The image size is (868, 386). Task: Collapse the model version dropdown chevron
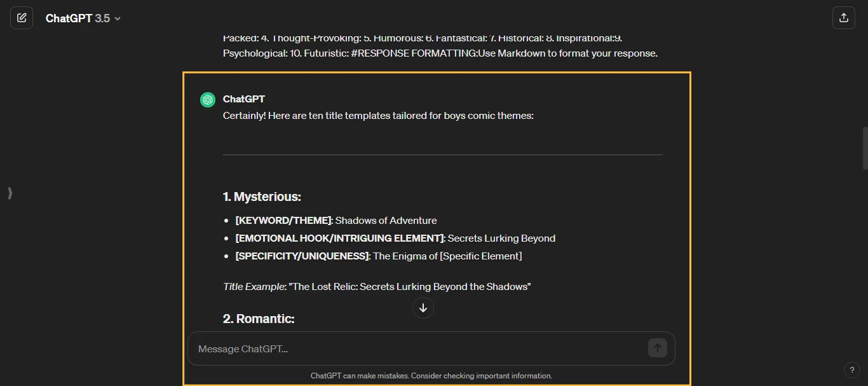[x=118, y=18]
